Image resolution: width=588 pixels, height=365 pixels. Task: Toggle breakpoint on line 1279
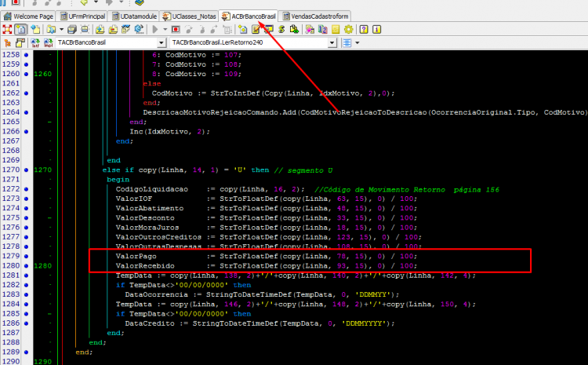(x=26, y=256)
